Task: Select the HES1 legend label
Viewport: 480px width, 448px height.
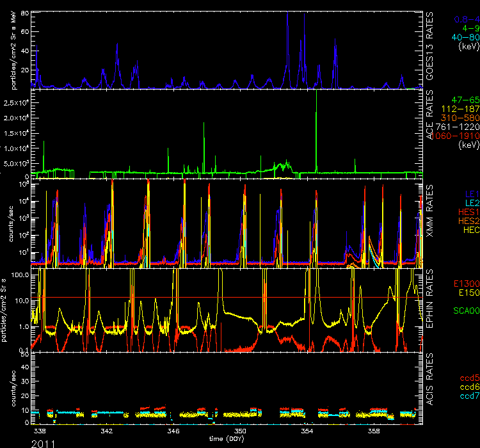Action: [x=467, y=211]
